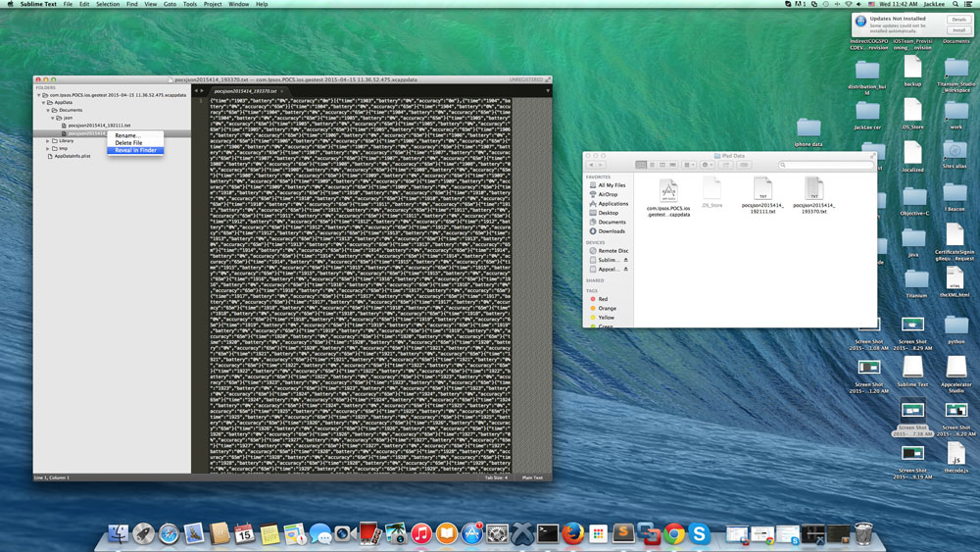Switch Finder to Cover Flow view

coord(673,165)
